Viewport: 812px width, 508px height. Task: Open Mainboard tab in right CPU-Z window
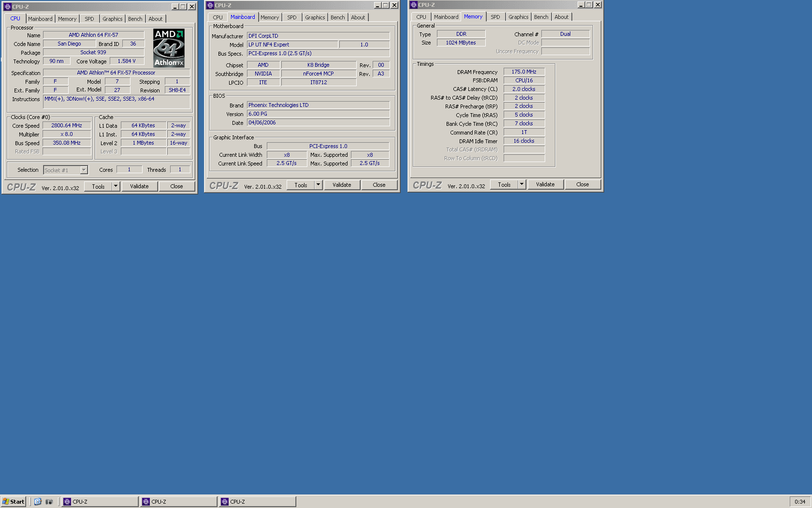446,17
